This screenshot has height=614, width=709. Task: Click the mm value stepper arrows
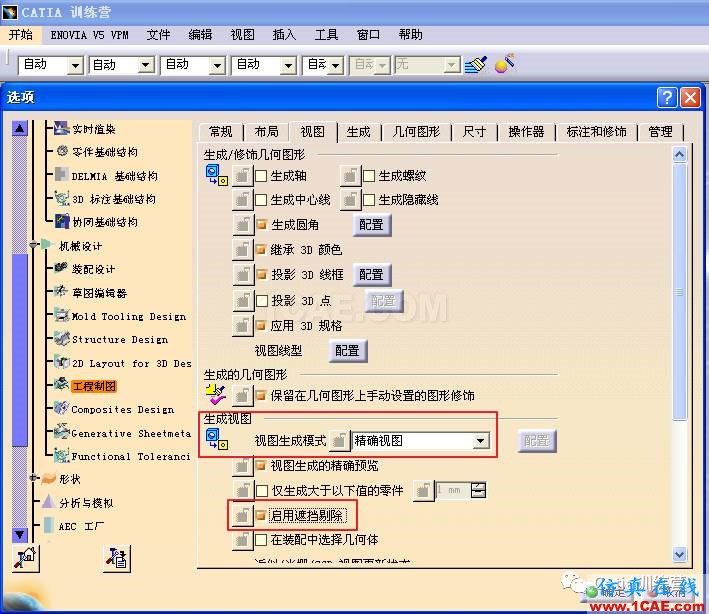point(478,490)
